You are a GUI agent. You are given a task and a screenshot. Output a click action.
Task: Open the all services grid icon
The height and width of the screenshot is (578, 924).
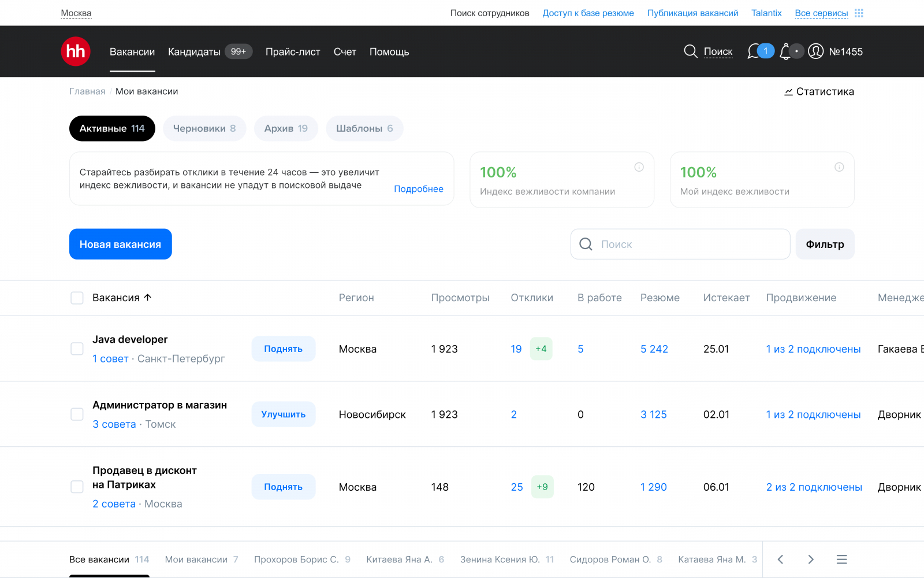(859, 13)
